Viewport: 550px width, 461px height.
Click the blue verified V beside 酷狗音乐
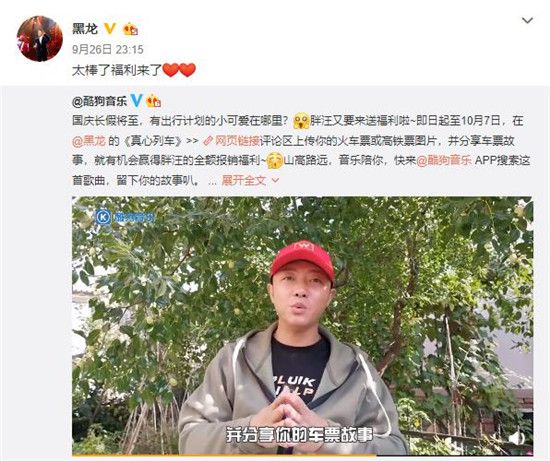click(136, 101)
